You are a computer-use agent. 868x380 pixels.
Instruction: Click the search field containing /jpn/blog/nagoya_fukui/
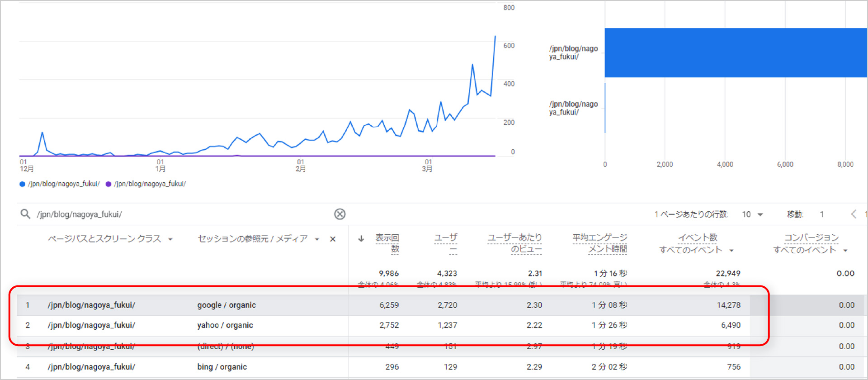tap(181, 214)
